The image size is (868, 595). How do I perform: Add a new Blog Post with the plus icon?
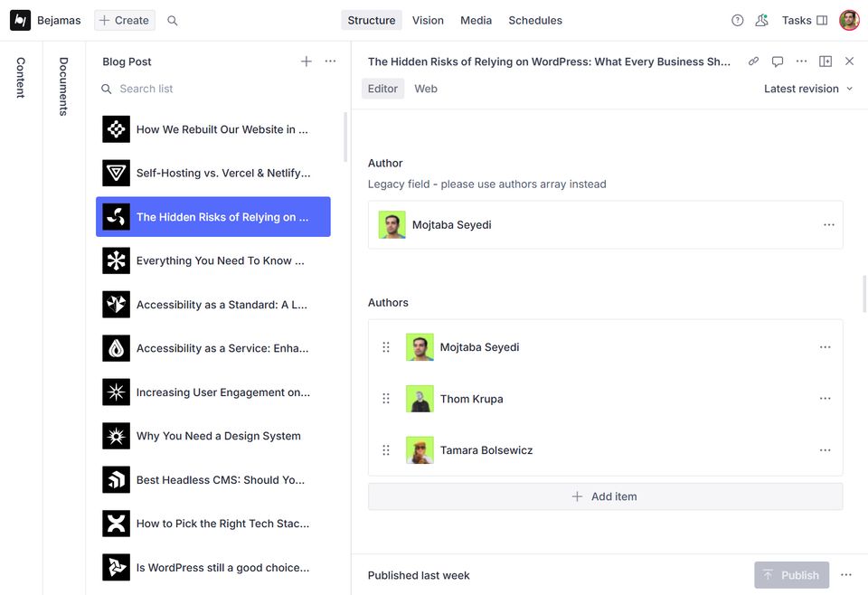click(x=307, y=61)
